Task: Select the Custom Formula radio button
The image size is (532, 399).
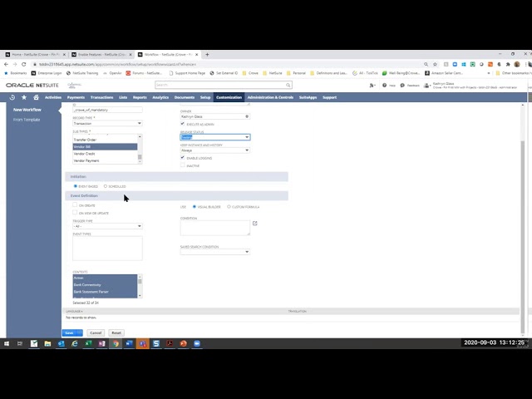Action: [x=229, y=207]
